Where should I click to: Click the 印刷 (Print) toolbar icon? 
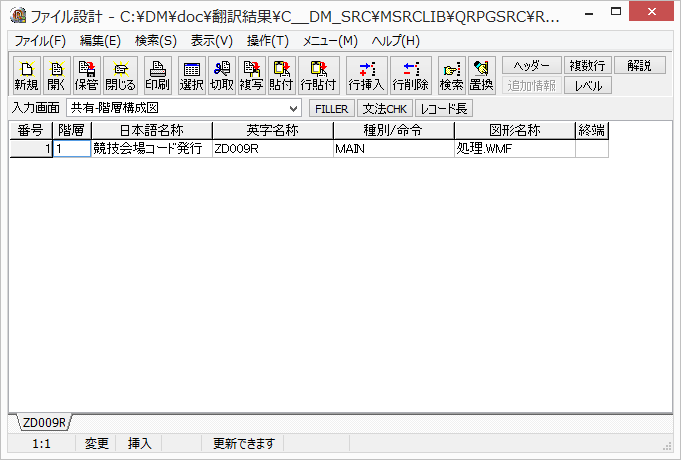tap(157, 75)
